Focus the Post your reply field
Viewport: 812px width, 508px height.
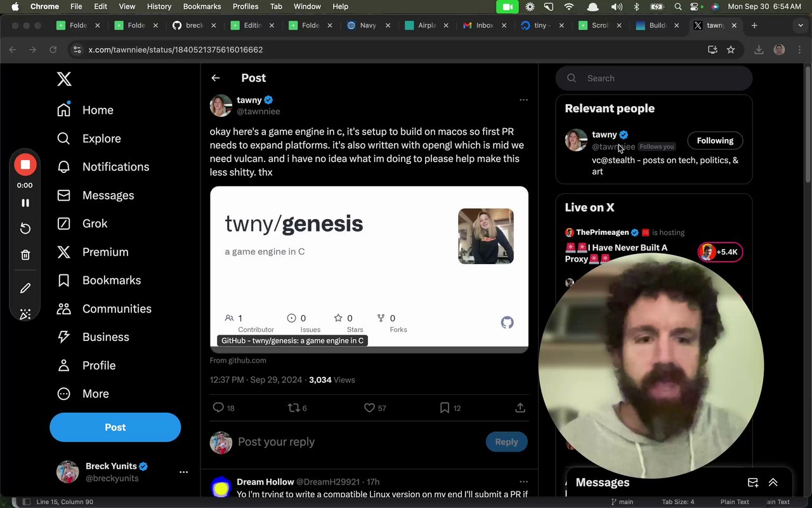point(358,442)
